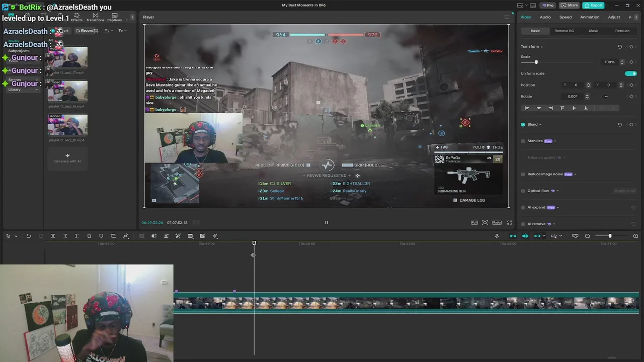Click the crop ratio tool icon
This screenshot has width=644, height=362.
point(113,236)
